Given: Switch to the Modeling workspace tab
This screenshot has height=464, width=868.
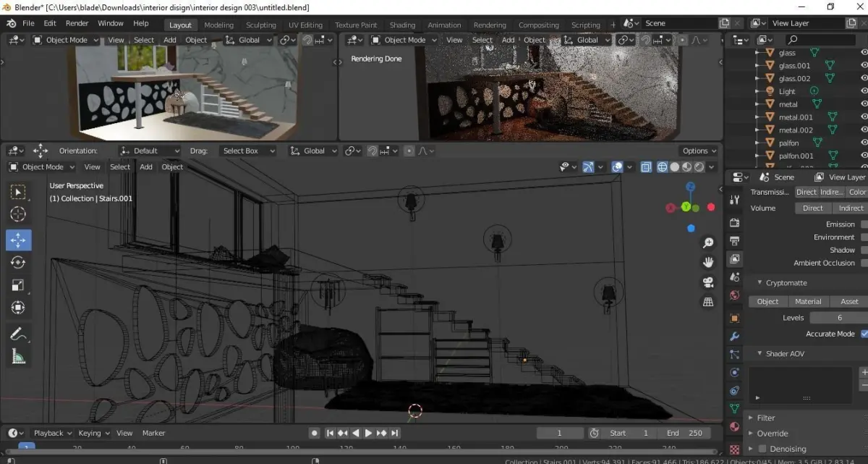Looking at the screenshot, I should 218,25.
